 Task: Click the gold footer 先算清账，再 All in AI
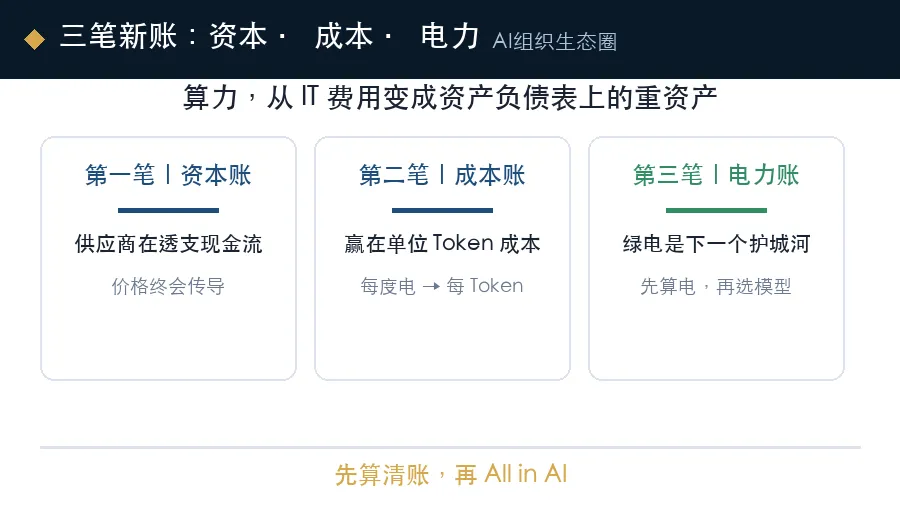[451, 475]
